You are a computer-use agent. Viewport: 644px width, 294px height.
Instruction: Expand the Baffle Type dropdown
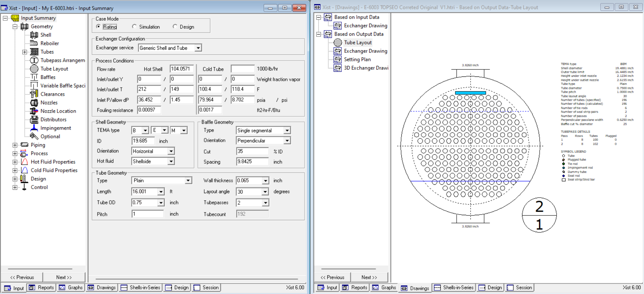[287, 131]
